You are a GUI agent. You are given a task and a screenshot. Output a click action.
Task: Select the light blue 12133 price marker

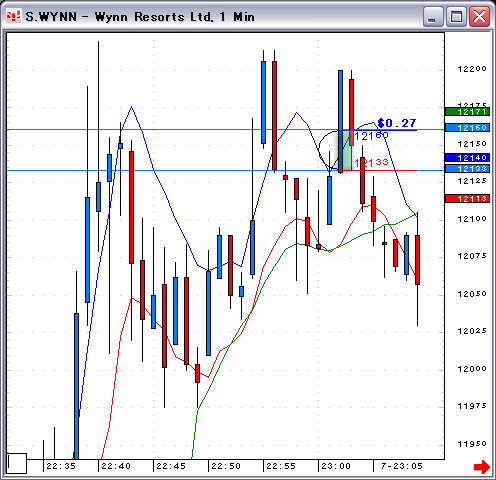[x=467, y=168]
